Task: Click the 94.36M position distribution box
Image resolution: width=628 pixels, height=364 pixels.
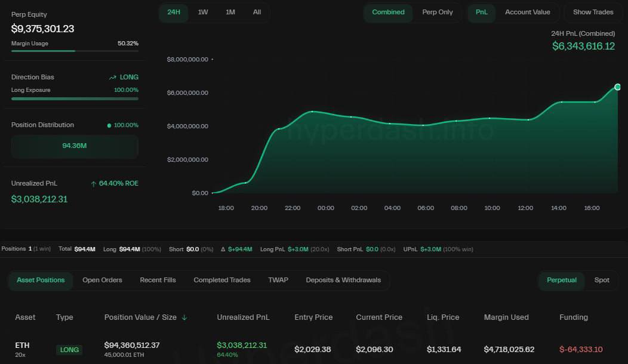Action: pos(75,146)
